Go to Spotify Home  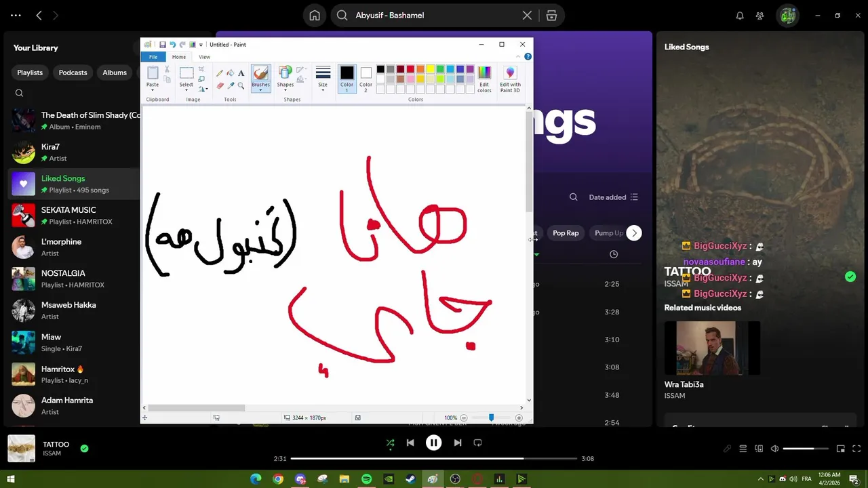315,16
